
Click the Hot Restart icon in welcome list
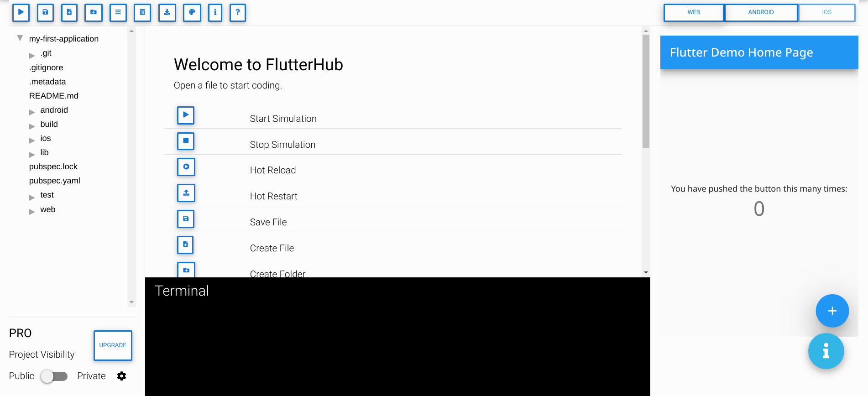[x=186, y=193]
